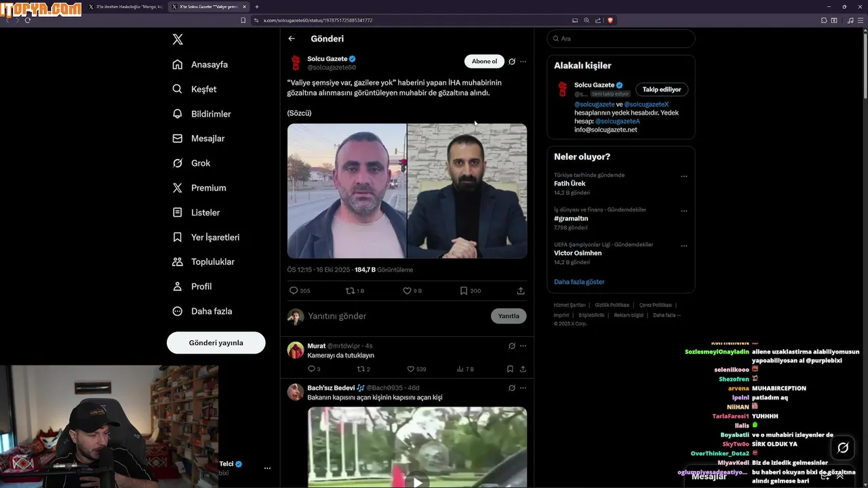The width and height of the screenshot is (868, 488).
Task: Open Gizlilik Politikası footer link
Action: [x=612, y=305]
